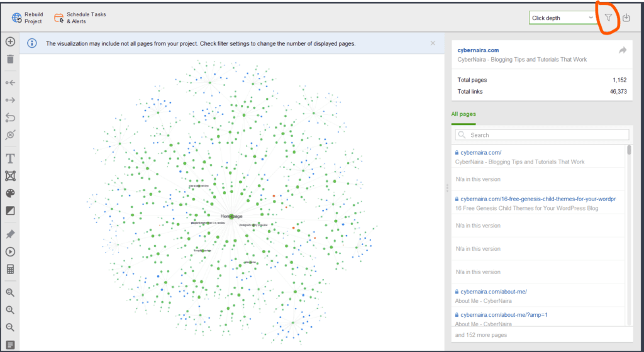
Task: Click the search magnifier icon in field
Action: (x=462, y=135)
